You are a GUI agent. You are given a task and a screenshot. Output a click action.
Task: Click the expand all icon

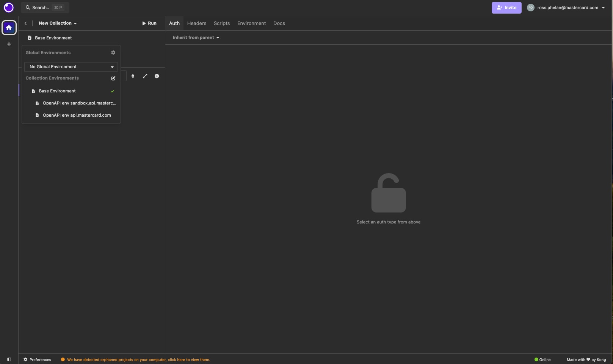click(x=145, y=76)
